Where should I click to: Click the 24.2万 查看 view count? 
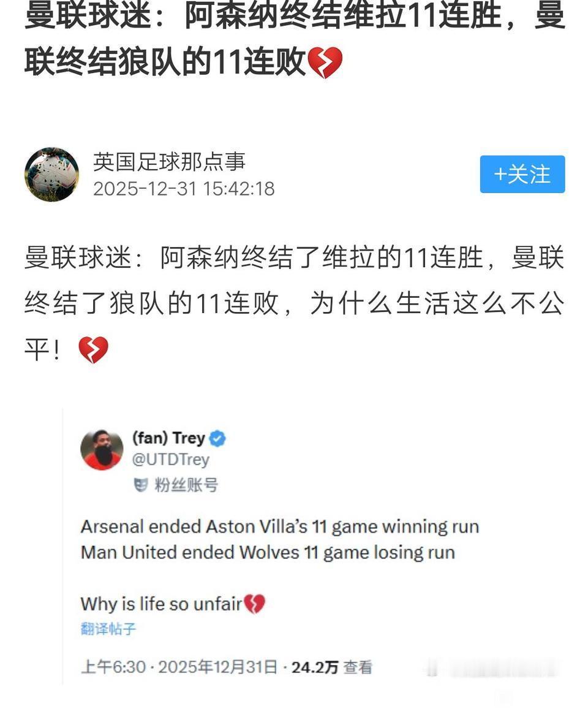coord(332,667)
